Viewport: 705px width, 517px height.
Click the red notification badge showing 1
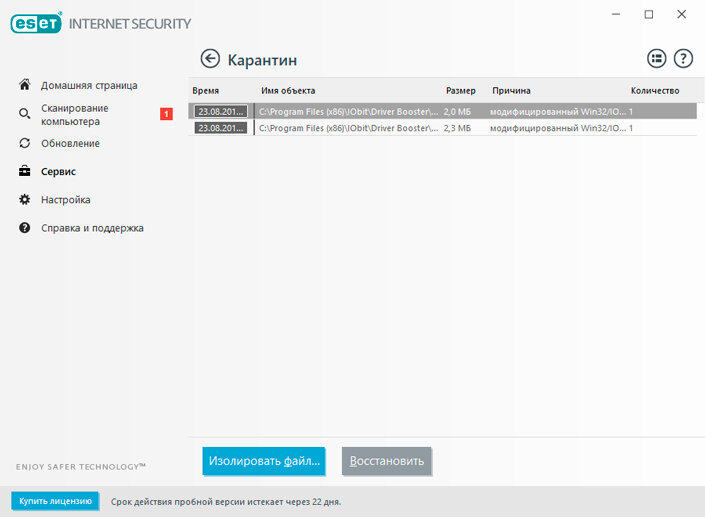[166, 114]
